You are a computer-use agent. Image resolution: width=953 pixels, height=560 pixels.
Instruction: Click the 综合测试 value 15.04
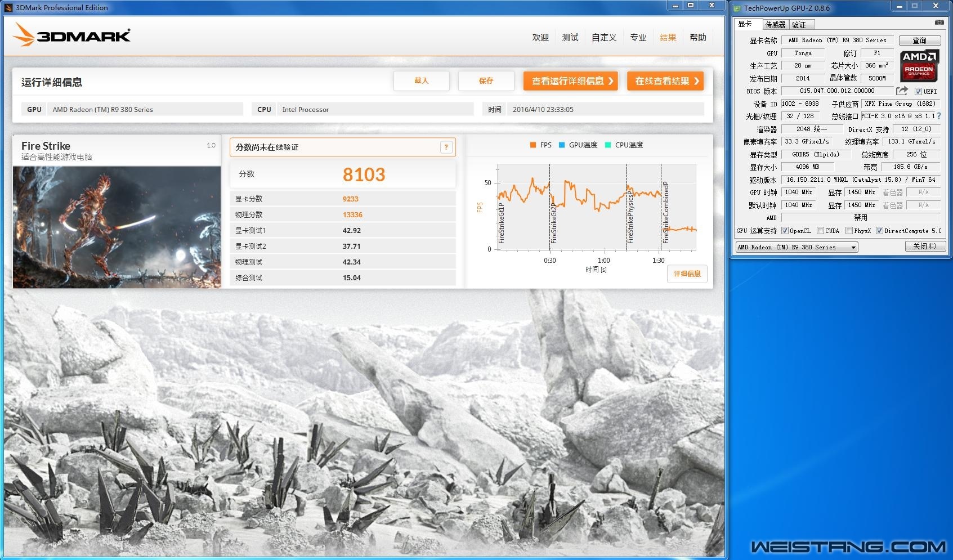click(351, 277)
